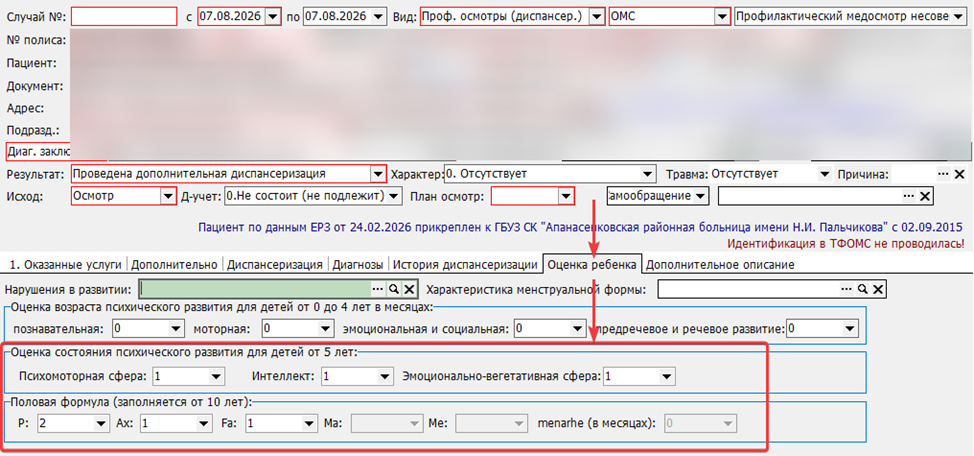Search Нарушения в развитии with magnifier icon
This screenshot has height=456, width=974.
pos(394,290)
